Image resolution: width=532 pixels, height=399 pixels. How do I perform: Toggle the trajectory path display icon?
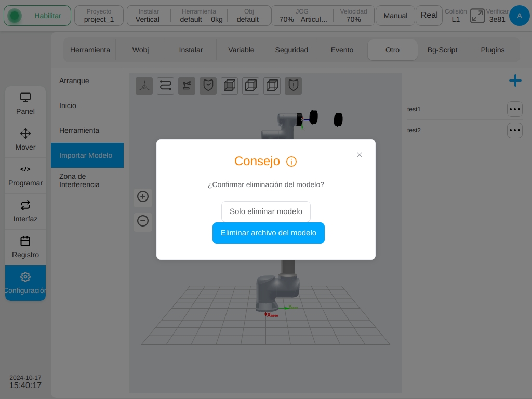pyautogui.click(x=166, y=86)
